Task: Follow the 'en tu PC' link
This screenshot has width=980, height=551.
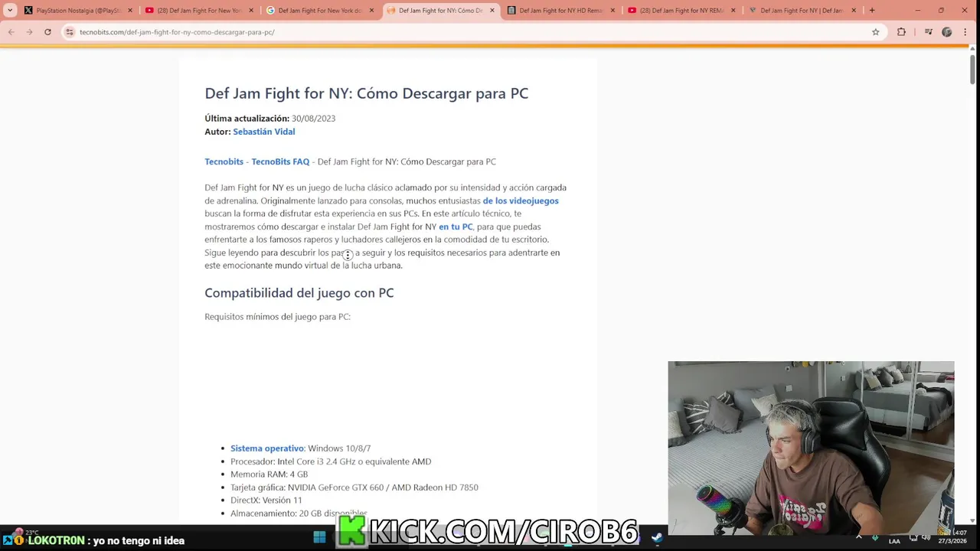Action: pyautogui.click(x=456, y=227)
